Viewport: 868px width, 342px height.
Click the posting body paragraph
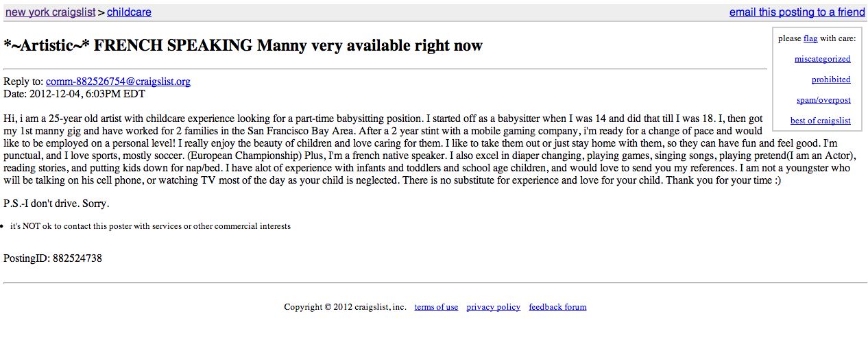[x=384, y=149]
